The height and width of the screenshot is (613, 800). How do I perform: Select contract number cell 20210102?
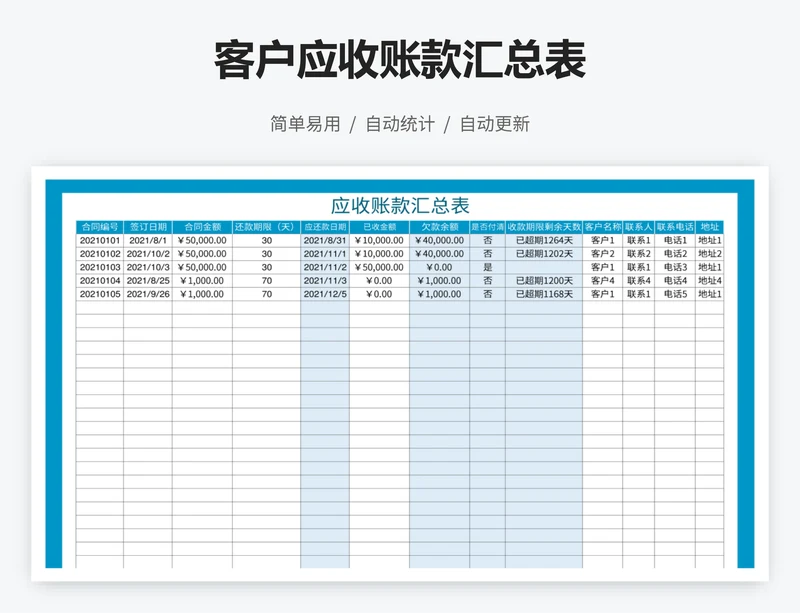click(100, 254)
